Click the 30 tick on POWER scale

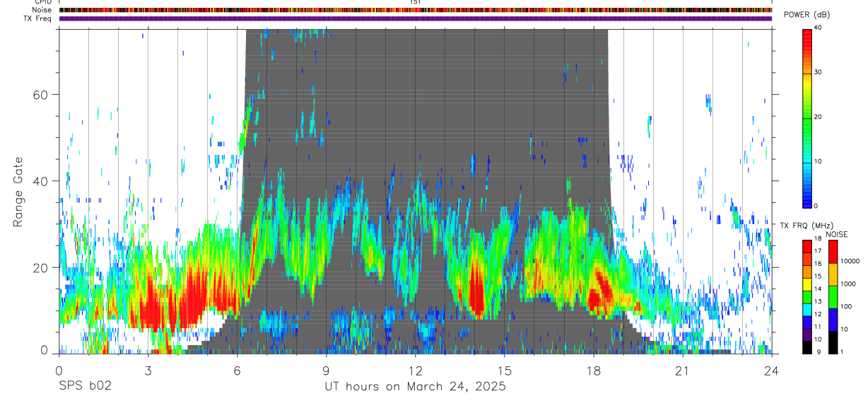point(818,72)
